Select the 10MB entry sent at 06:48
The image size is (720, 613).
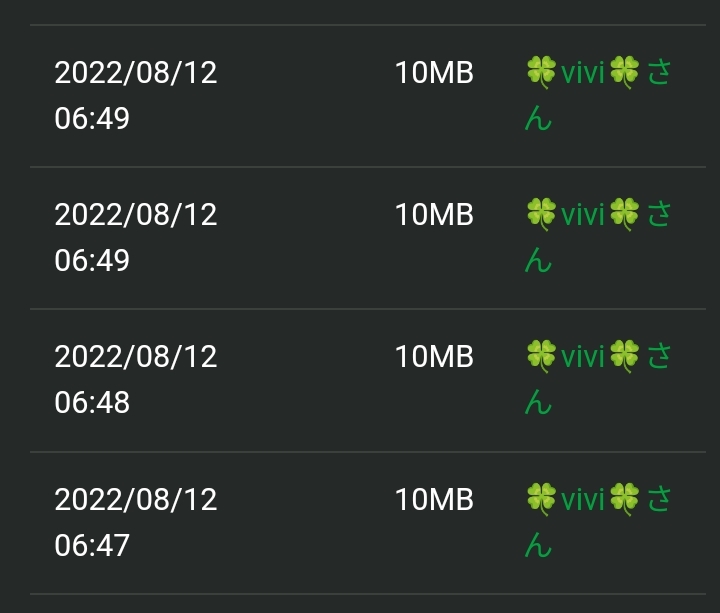[434, 357]
